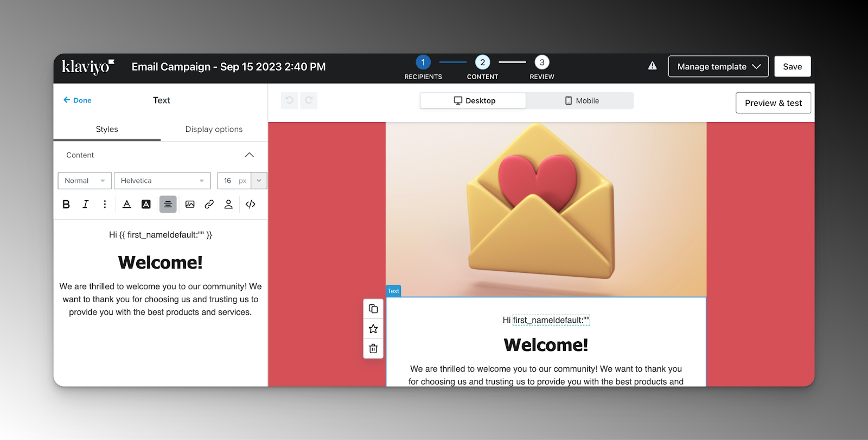Click the Preview & test button
The height and width of the screenshot is (440, 868).
coord(773,103)
